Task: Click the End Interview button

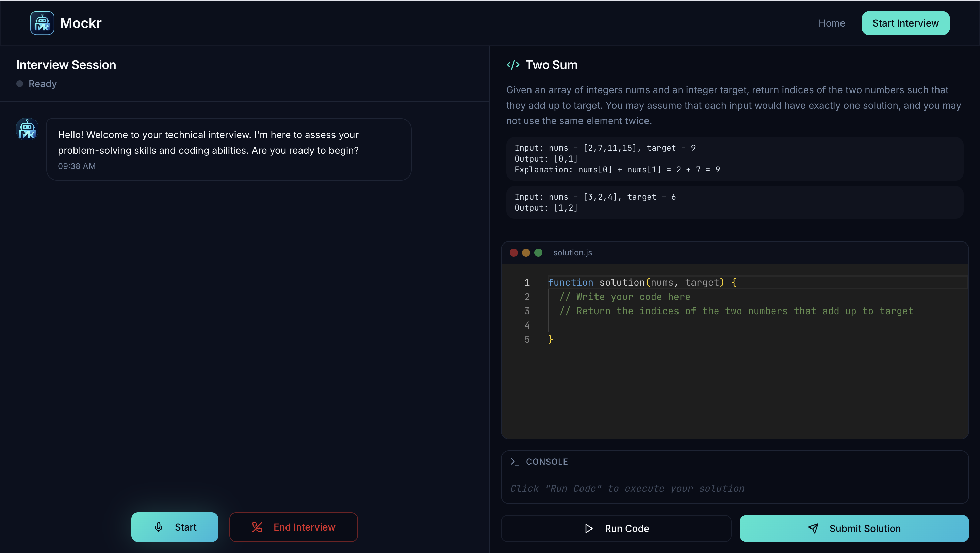Action: click(293, 527)
